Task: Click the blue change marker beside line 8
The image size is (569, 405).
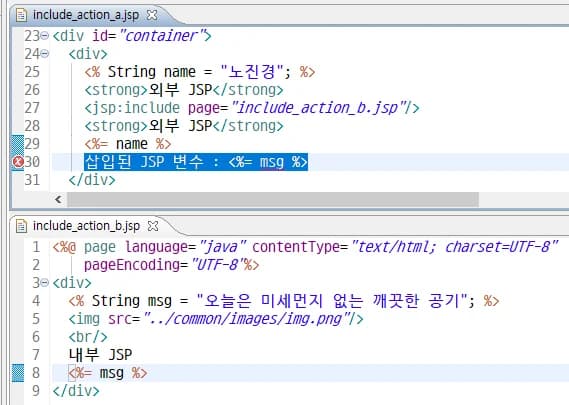Action: pos(18,373)
